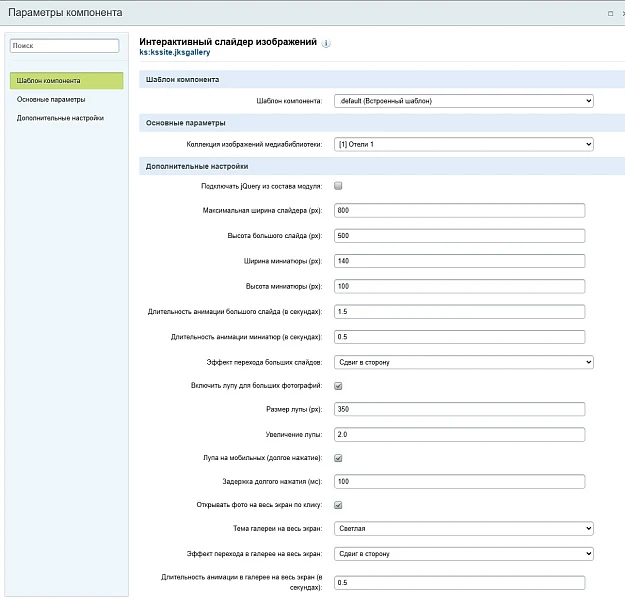This screenshot has width=625, height=600.
Task: Edit magnifier zoom field 2.0
Action: 460,435
